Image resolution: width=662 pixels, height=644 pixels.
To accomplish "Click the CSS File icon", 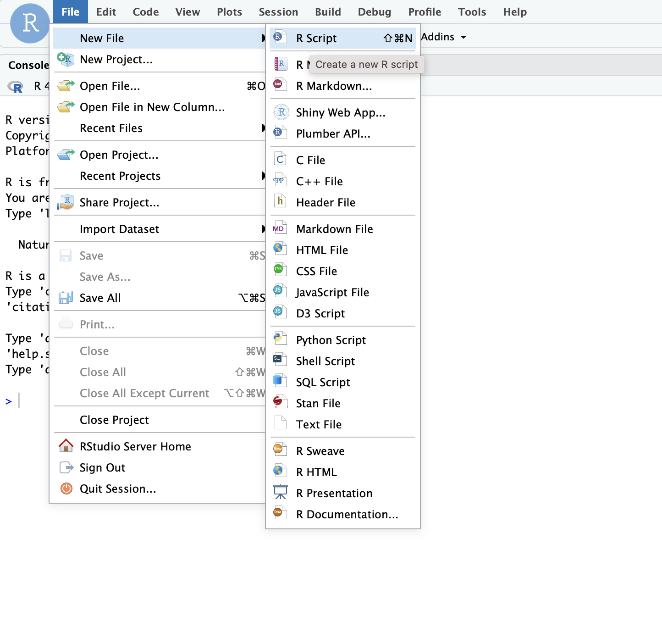I will click(x=280, y=270).
